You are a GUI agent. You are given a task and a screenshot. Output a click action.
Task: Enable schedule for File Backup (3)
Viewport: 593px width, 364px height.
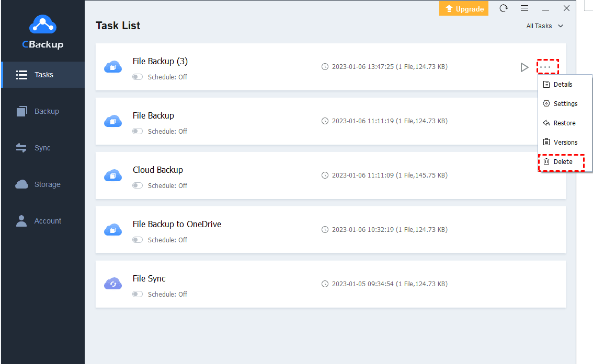pyautogui.click(x=138, y=77)
